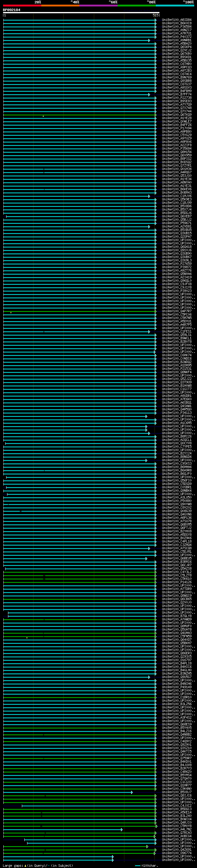Select the UniRef100_P17094 label

(176, 128)
